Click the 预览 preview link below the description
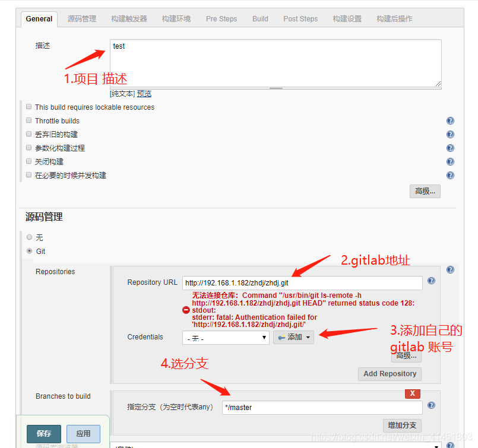This screenshot has height=448, width=478. [143, 93]
